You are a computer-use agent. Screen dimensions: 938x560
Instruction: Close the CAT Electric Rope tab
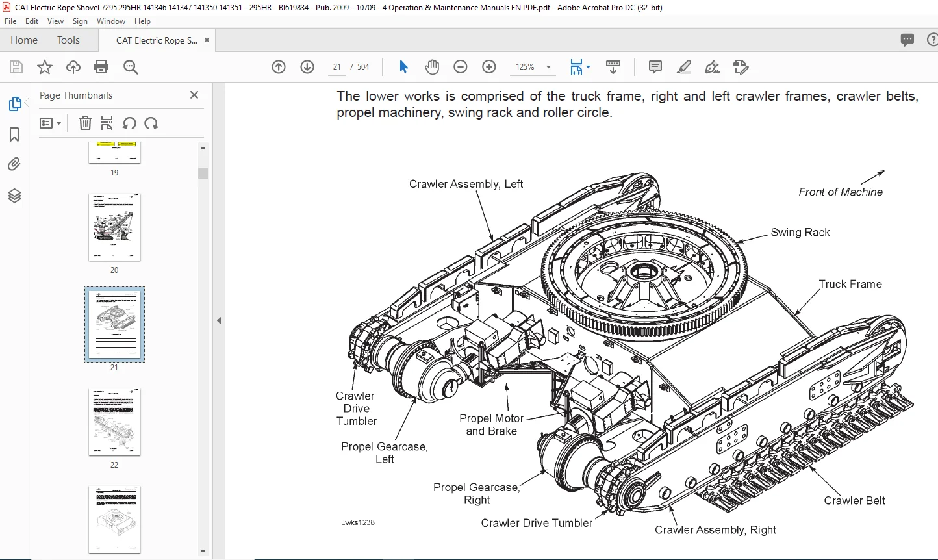[207, 40]
